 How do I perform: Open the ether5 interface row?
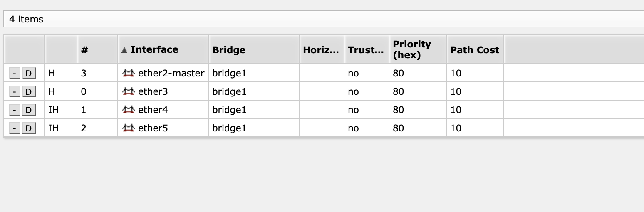tap(153, 128)
